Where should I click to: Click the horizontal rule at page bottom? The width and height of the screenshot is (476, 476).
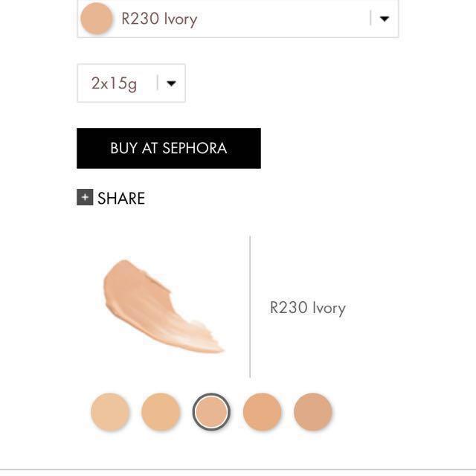[x=238, y=470]
